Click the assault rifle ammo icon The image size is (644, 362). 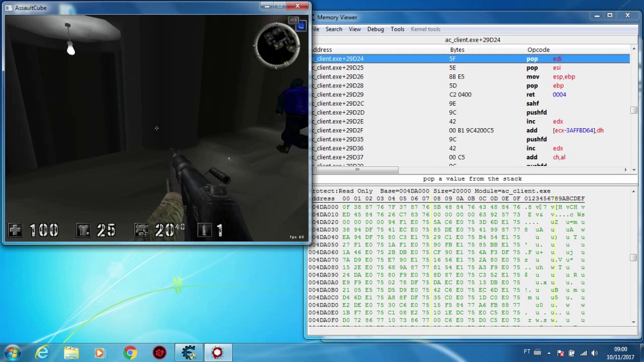pos(142,230)
